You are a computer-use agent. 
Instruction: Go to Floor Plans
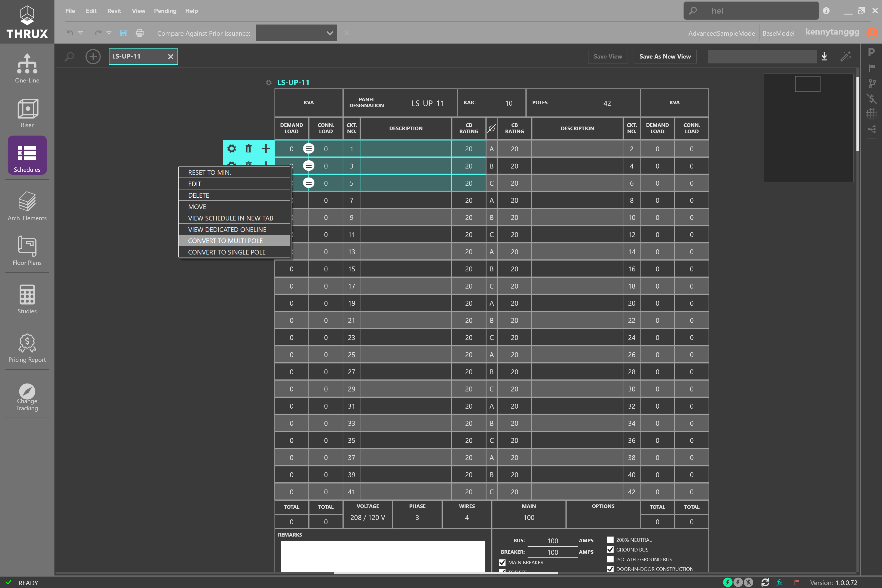point(27,251)
